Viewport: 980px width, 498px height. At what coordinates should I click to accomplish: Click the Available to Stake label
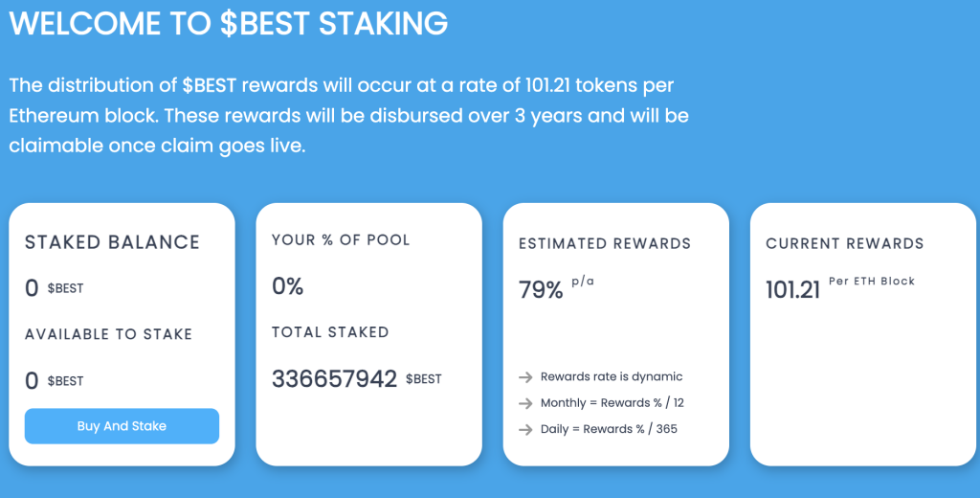[x=108, y=334]
